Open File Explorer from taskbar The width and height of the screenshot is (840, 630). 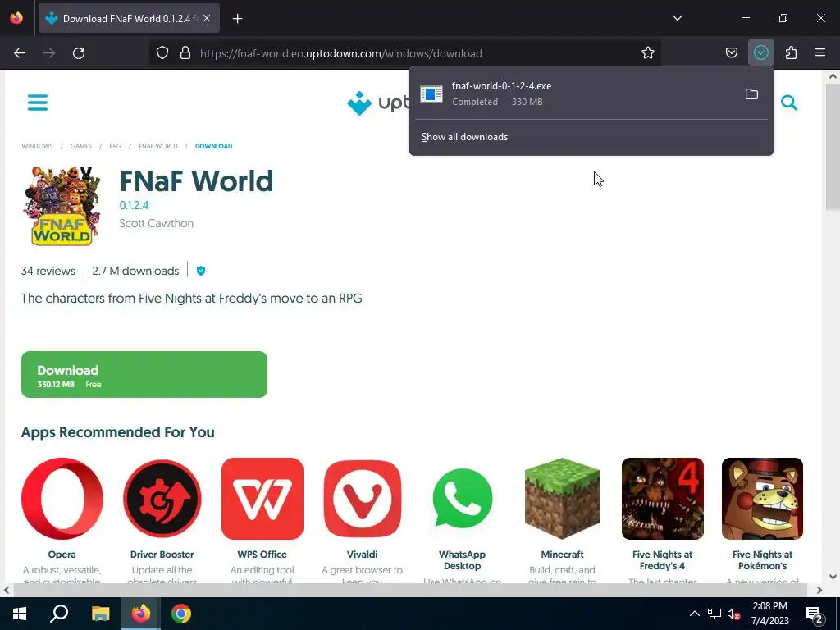tap(100, 614)
